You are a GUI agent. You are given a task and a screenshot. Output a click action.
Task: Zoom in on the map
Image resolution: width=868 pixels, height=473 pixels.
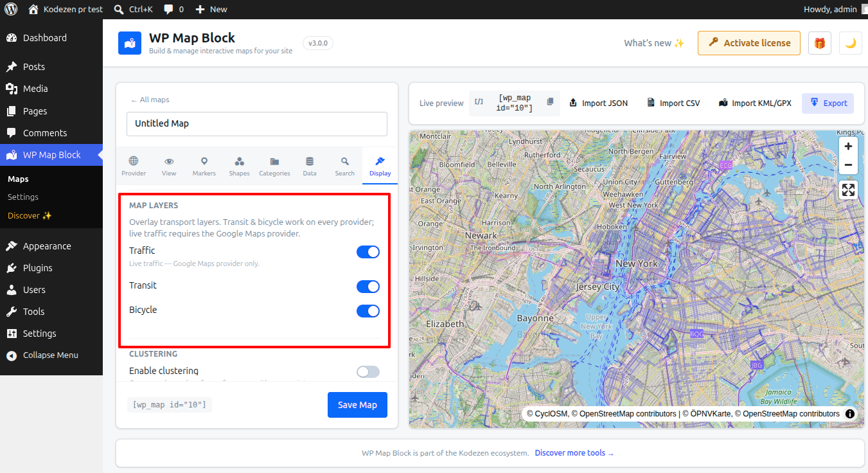click(849, 147)
